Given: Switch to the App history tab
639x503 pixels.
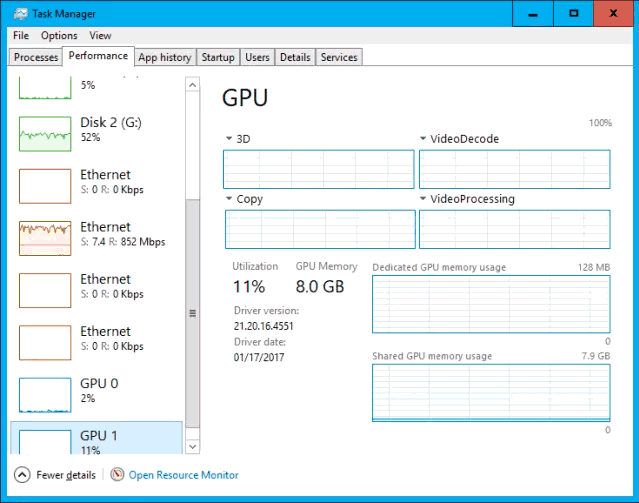Looking at the screenshot, I should point(164,57).
